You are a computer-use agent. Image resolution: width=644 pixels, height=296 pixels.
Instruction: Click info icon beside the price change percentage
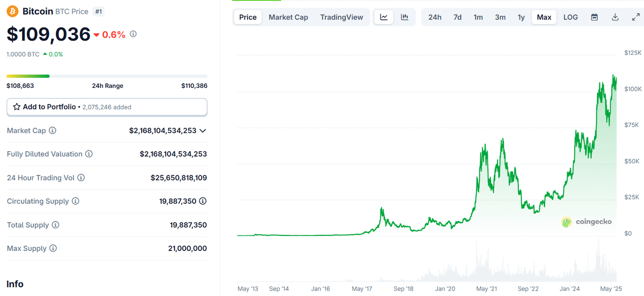point(133,34)
